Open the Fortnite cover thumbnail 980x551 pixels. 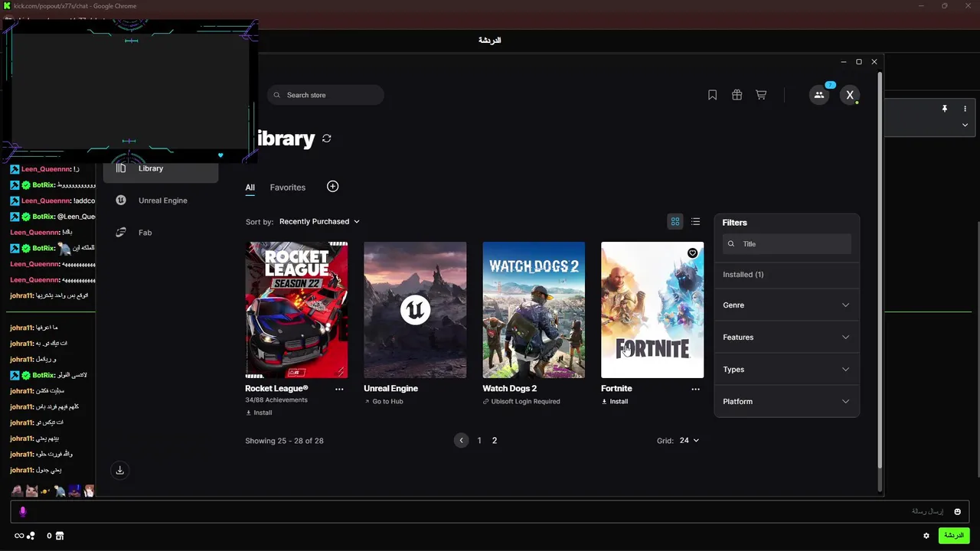pyautogui.click(x=652, y=310)
